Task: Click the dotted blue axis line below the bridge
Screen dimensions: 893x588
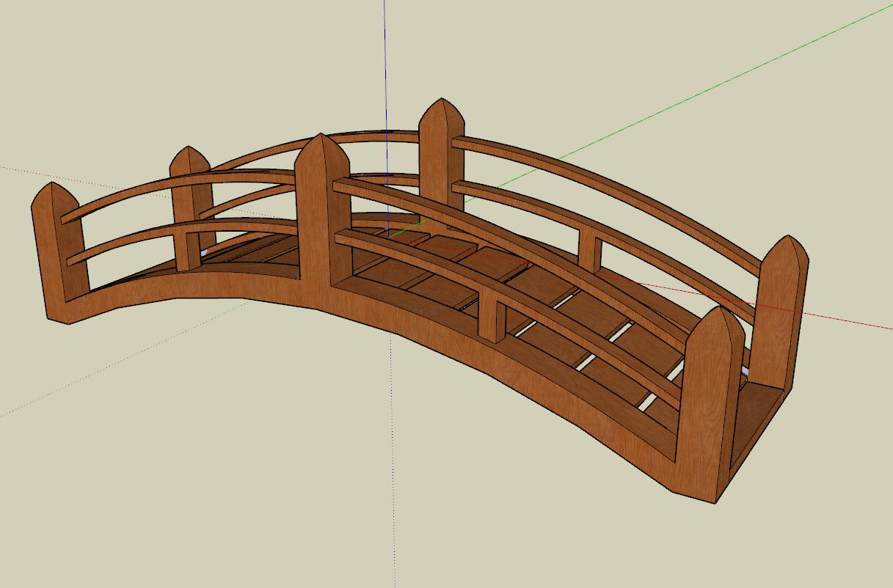Action: coord(393,477)
